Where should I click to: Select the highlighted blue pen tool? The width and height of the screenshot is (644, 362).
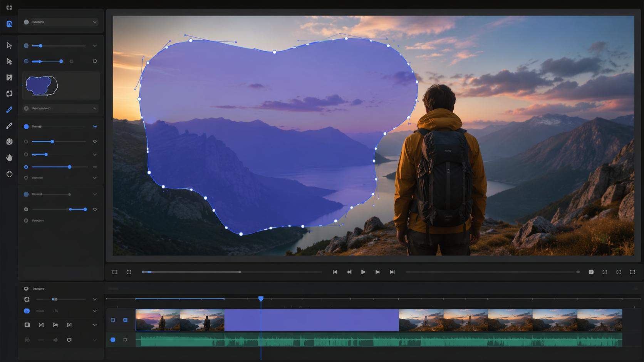point(9,110)
